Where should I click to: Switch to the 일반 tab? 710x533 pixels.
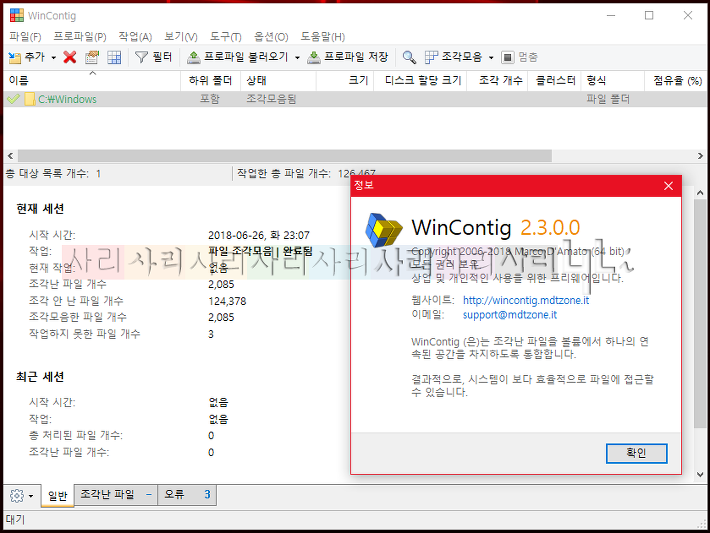58,496
